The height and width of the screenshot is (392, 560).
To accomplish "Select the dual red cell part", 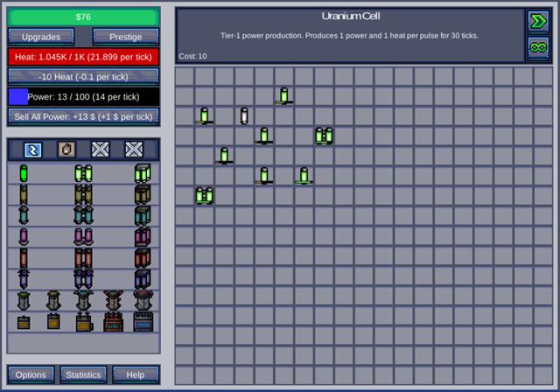I will pos(84,258).
